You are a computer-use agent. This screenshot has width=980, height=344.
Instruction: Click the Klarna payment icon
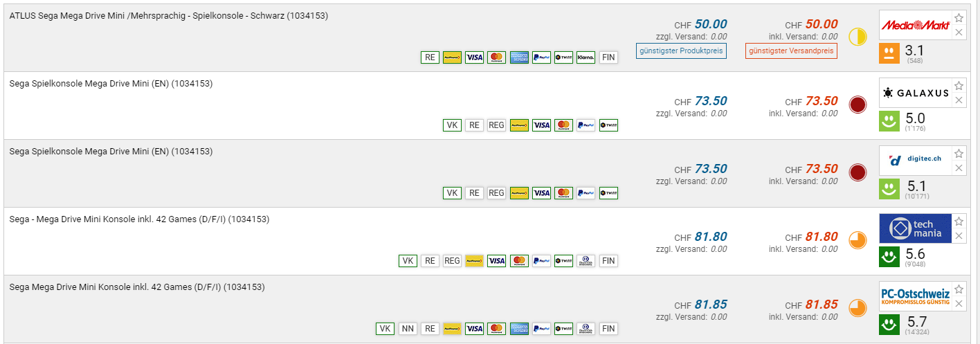[x=586, y=57]
